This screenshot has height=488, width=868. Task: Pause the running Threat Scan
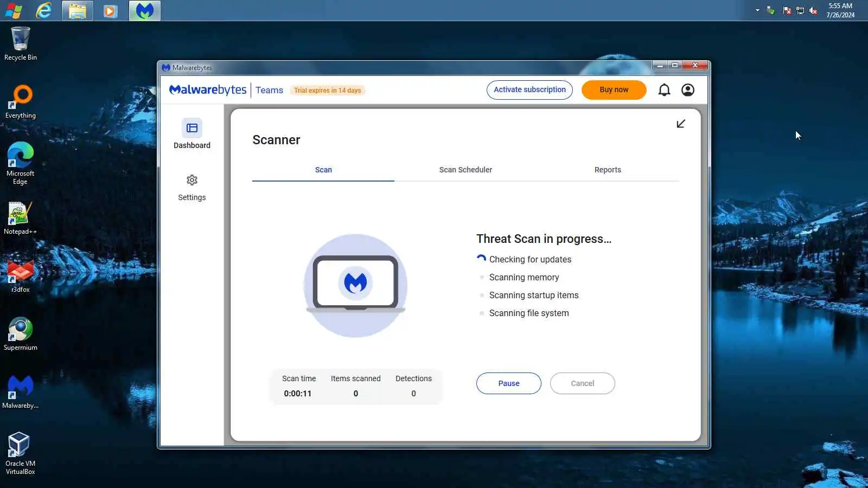click(509, 383)
